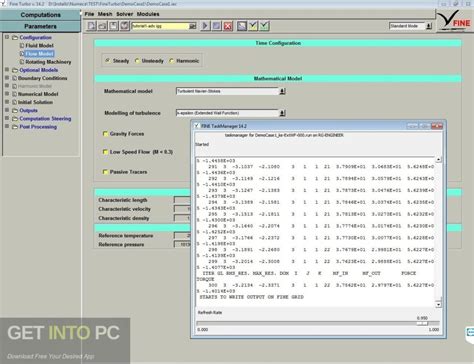Expand the Computation Steering tree node

click(x=7, y=118)
